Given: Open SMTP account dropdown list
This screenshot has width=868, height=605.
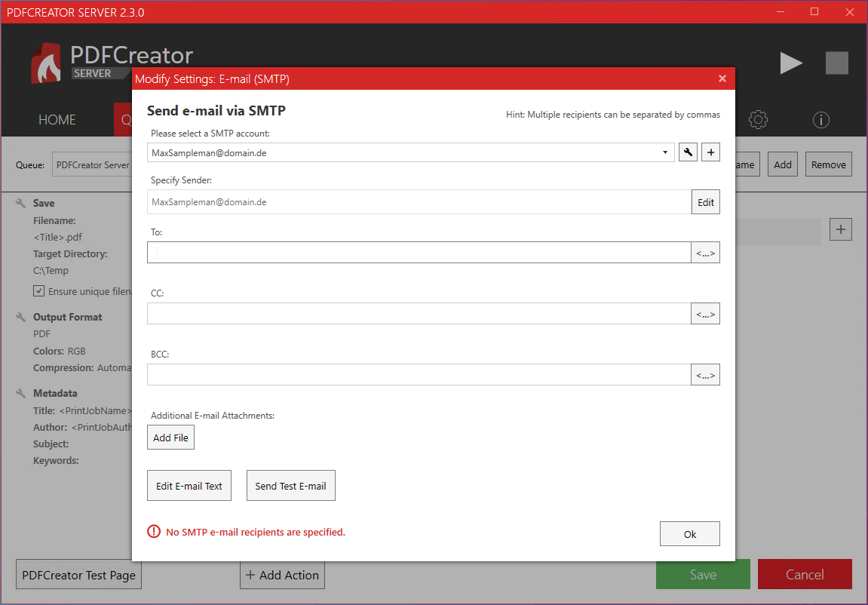Looking at the screenshot, I should tap(665, 152).
